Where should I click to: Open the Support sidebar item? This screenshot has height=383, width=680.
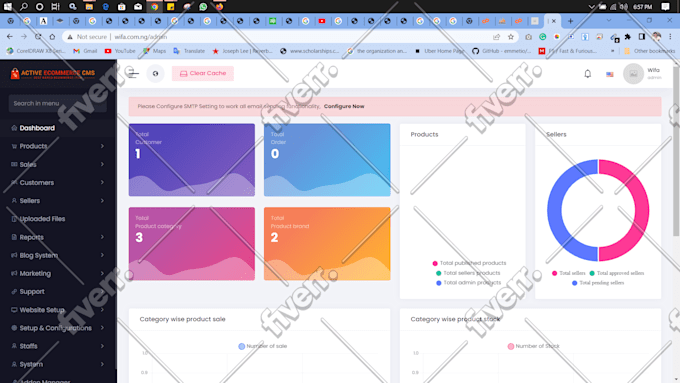tap(58, 292)
